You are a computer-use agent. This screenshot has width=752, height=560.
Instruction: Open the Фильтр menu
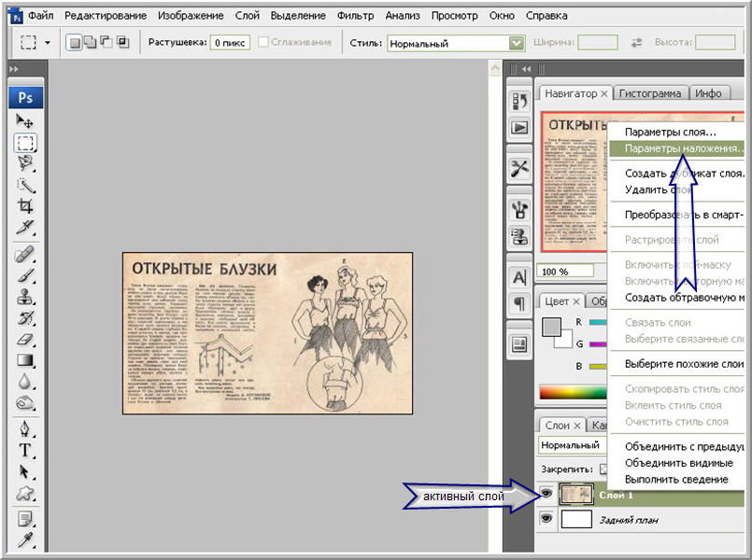pyautogui.click(x=354, y=16)
